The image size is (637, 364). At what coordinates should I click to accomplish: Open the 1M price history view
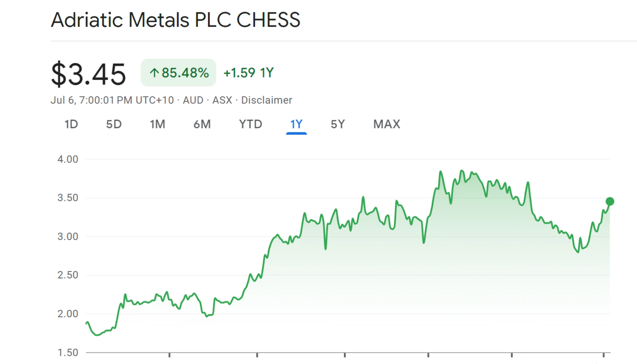point(158,124)
